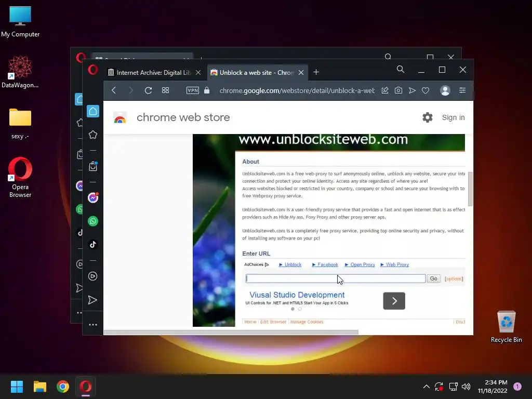This screenshot has height=399, width=532.
Task: Open sidebar three-dots setup menu
Action: (x=93, y=325)
